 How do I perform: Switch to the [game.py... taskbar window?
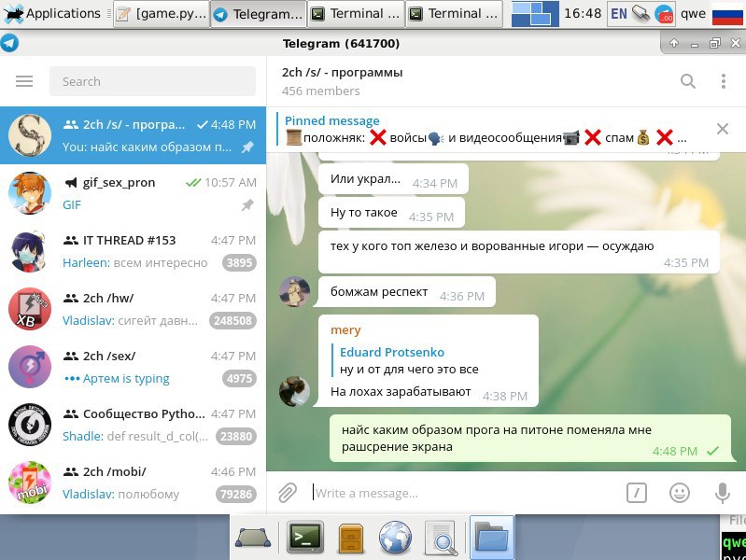162,14
